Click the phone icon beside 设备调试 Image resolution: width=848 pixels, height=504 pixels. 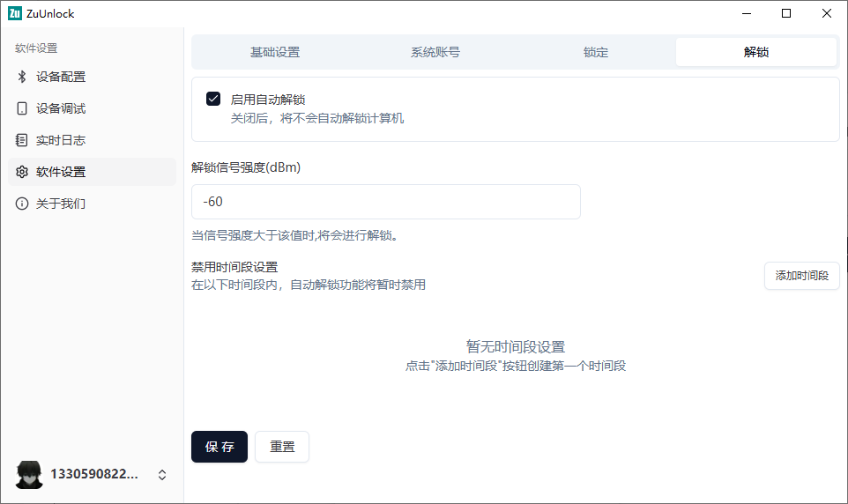[x=22, y=108]
